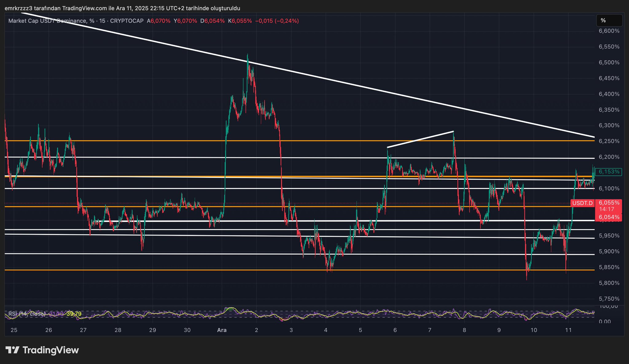Click the −0,015 (−0,24%) change value
Image resolution: width=629 pixels, height=364 pixels.
277,21
